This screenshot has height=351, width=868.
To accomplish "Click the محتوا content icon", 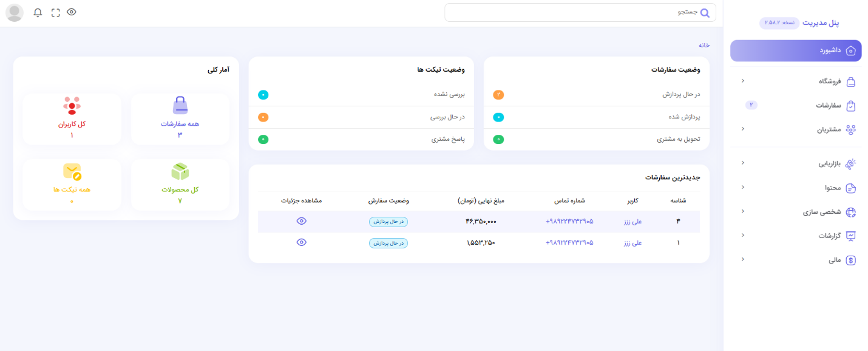I will 850,188.
